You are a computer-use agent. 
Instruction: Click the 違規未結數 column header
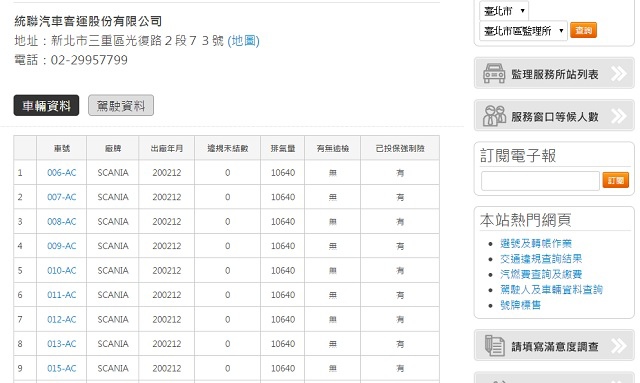228,148
